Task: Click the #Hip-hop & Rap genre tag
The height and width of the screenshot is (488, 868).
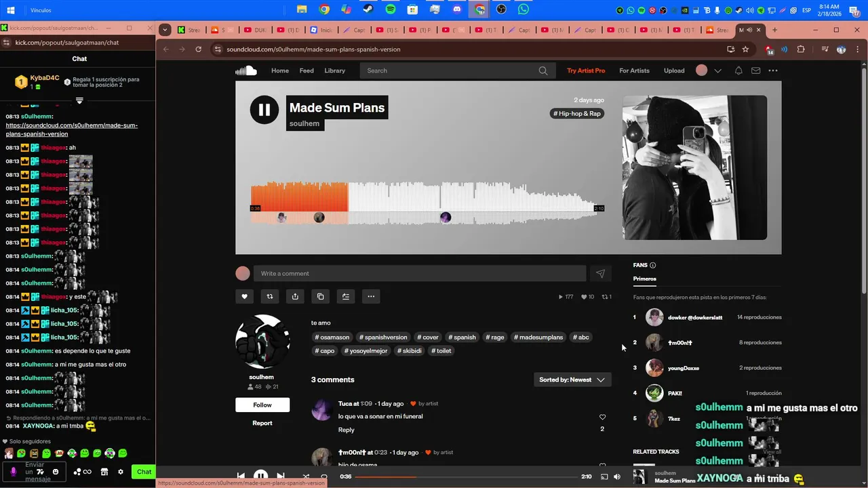Action: [577, 114]
